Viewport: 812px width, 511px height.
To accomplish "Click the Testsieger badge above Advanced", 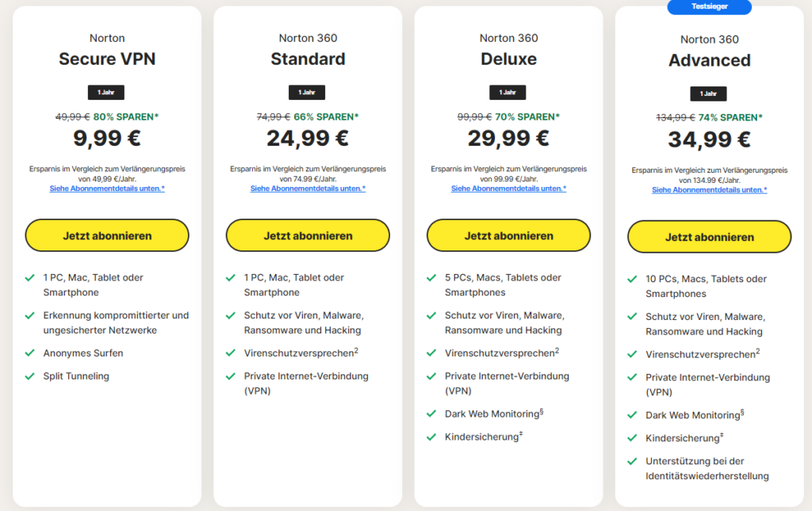I will (x=709, y=6).
